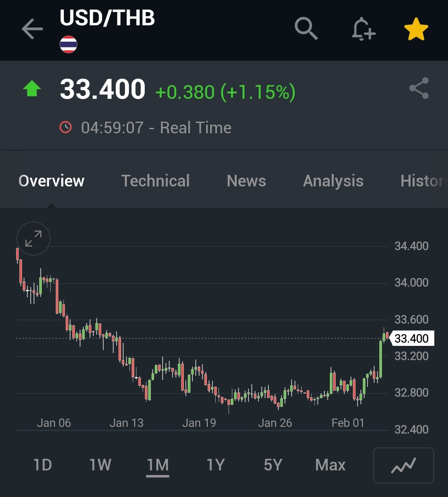
Task: Tap the green up arrow indicator
Action: 32,89
